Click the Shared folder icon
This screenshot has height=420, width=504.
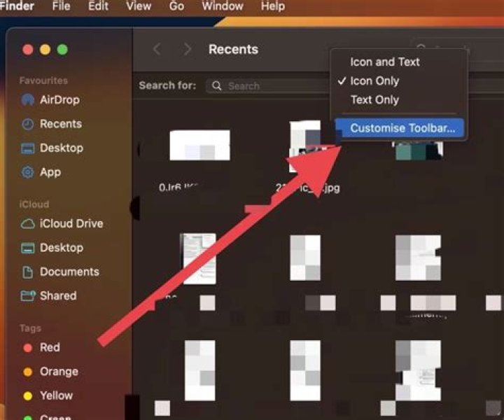coord(27,295)
